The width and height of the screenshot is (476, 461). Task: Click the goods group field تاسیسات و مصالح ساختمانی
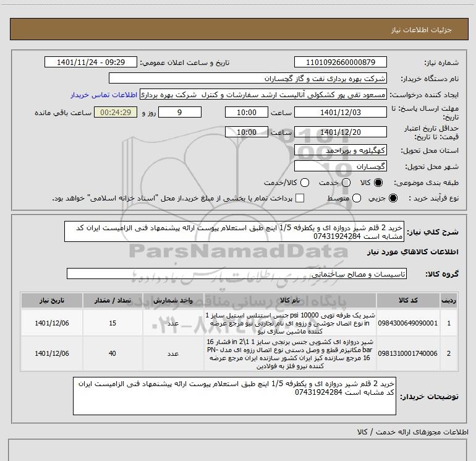click(x=237, y=274)
